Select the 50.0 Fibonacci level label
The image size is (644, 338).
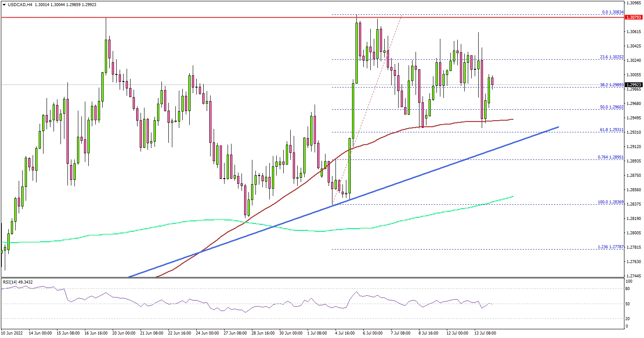[611, 107]
